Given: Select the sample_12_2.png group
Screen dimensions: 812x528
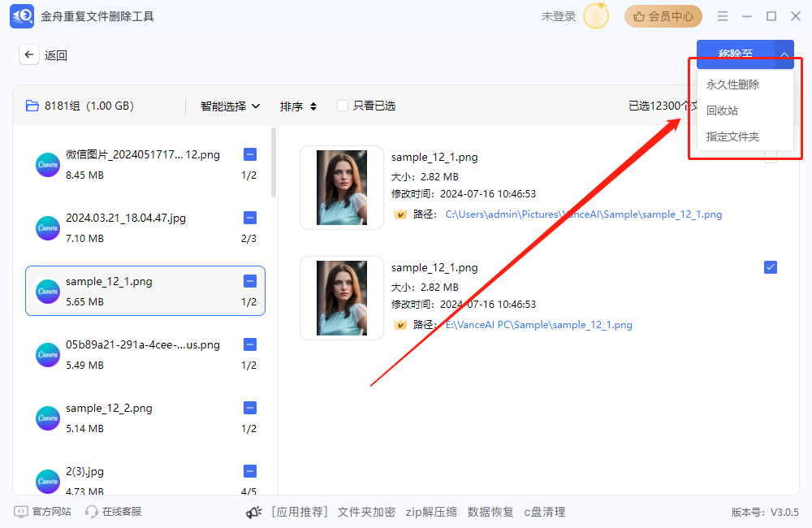Looking at the screenshot, I should [145, 418].
